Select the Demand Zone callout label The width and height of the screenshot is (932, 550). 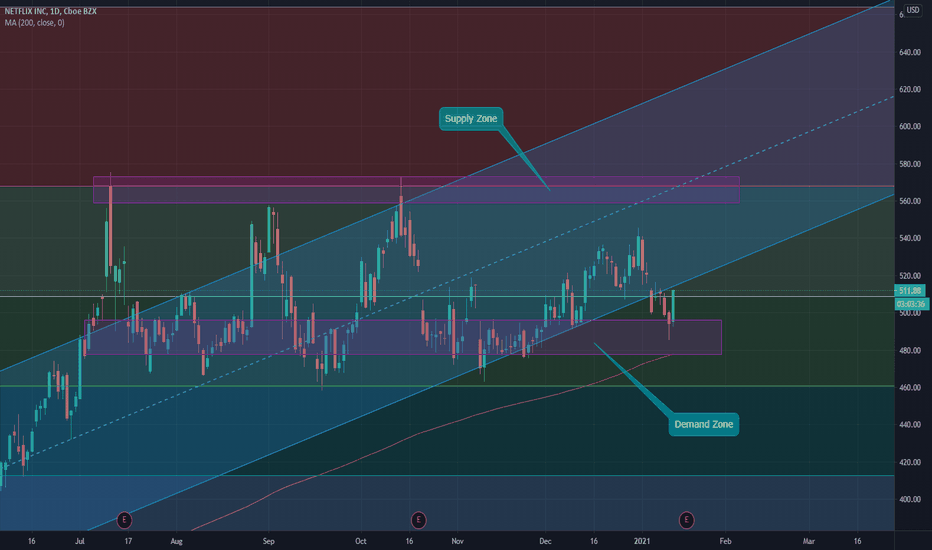(x=704, y=425)
